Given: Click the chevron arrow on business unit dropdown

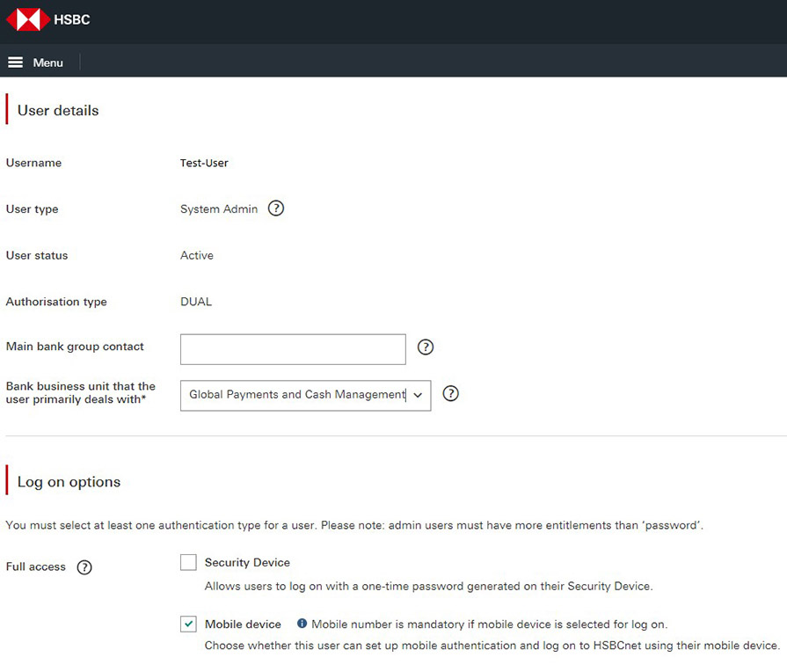Looking at the screenshot, I should pyautogui.click(x=418, y=395).
